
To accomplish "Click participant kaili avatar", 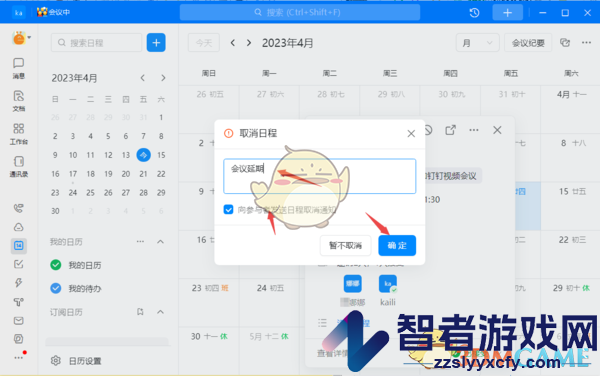I will 388,284.
